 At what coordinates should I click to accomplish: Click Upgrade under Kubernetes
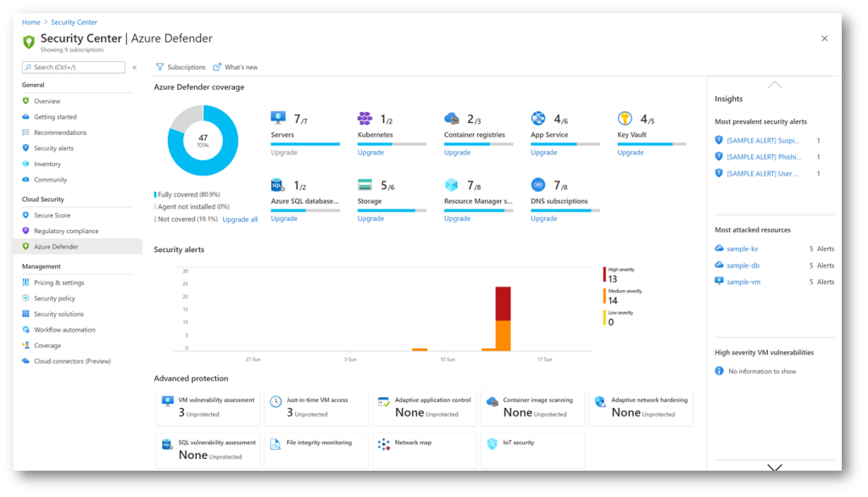pos(370,153)
